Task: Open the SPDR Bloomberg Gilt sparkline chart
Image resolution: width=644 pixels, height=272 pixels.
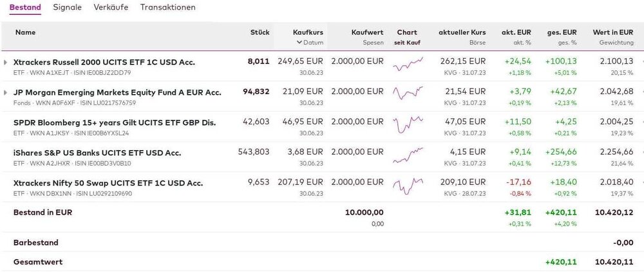Action: point(407,126)
